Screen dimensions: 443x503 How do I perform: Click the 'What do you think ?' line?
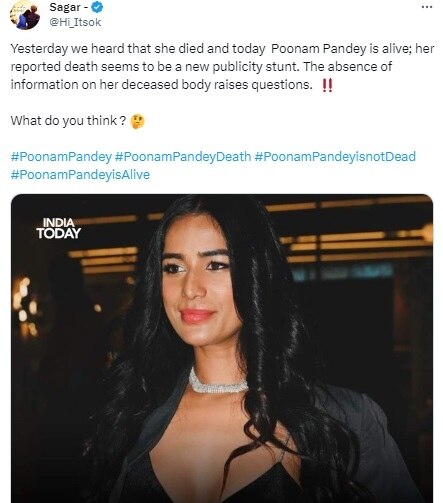[68, 121]
